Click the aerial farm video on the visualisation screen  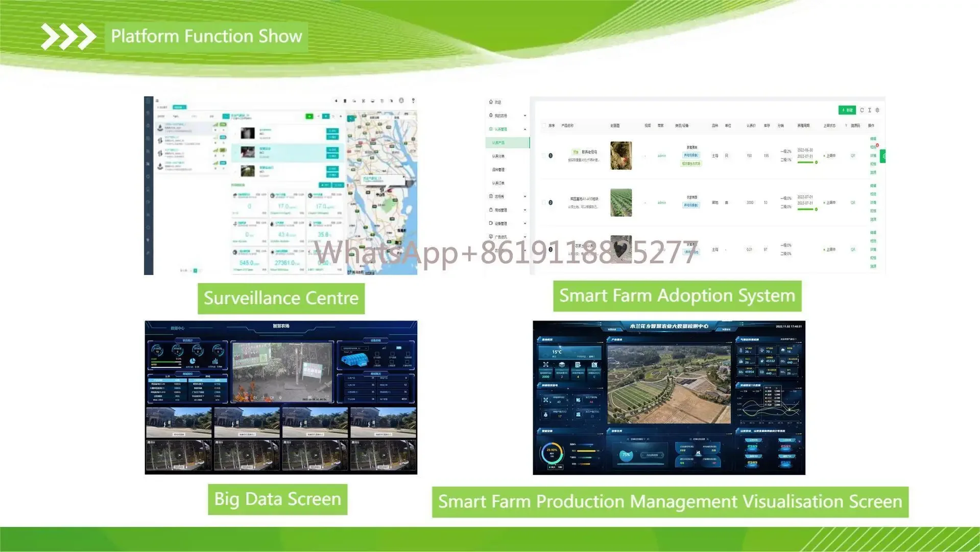(669, 383)
